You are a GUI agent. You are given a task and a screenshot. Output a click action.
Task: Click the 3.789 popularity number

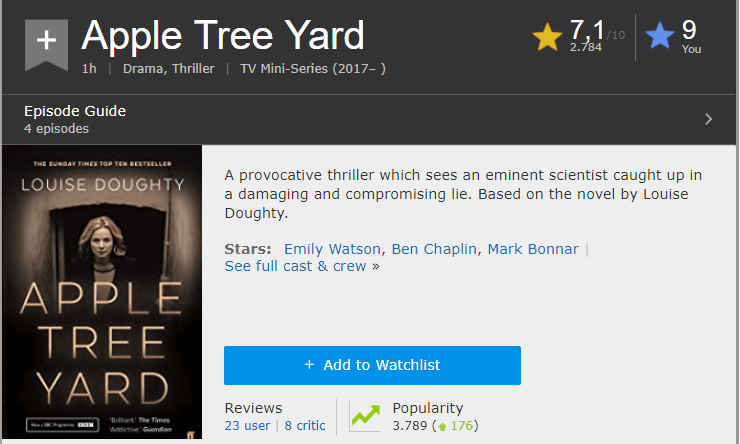[x=410, y=425]
